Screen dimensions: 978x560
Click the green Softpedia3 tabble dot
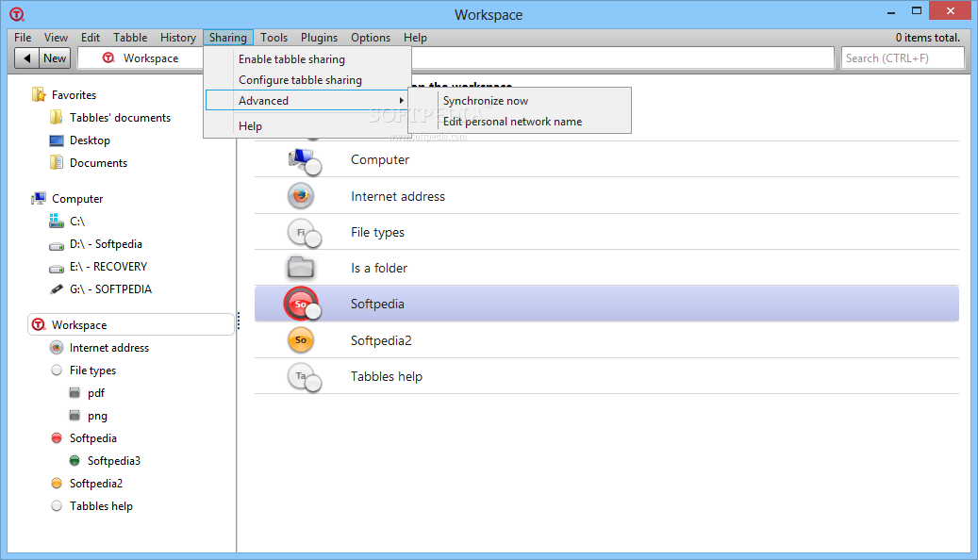[75, 461]
